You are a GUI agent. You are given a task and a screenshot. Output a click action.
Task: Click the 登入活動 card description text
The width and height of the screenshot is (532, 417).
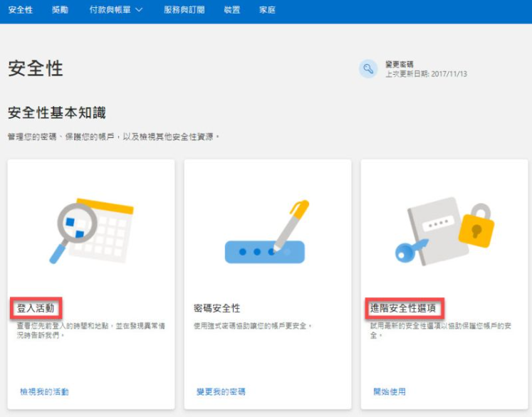[x=89, y=330]
